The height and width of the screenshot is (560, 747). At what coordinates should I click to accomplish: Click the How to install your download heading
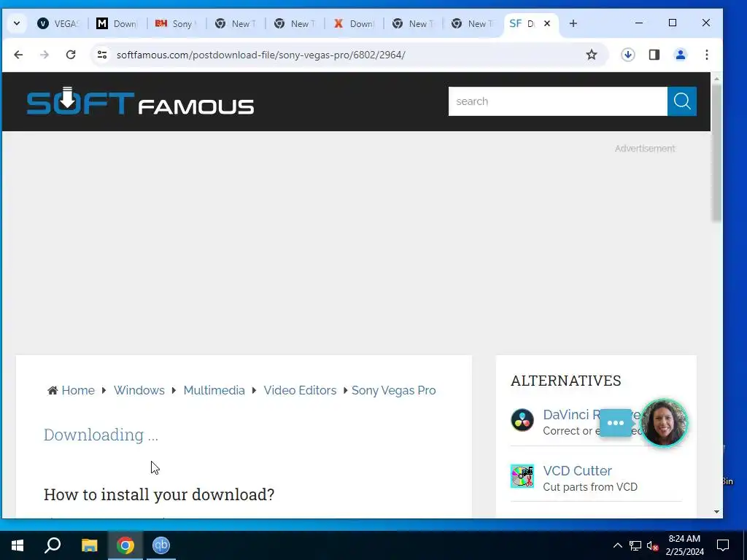(159, 494)
